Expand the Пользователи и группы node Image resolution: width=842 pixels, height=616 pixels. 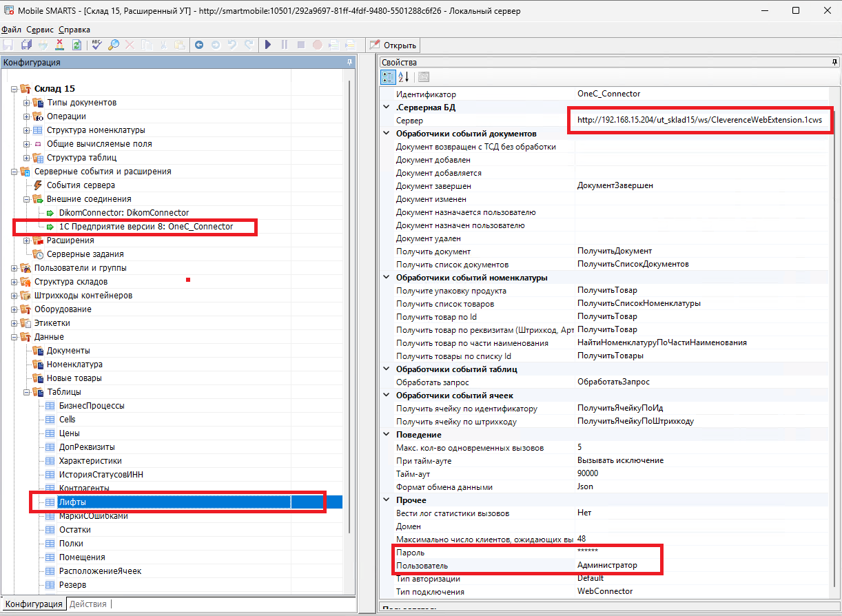[14, 268]
